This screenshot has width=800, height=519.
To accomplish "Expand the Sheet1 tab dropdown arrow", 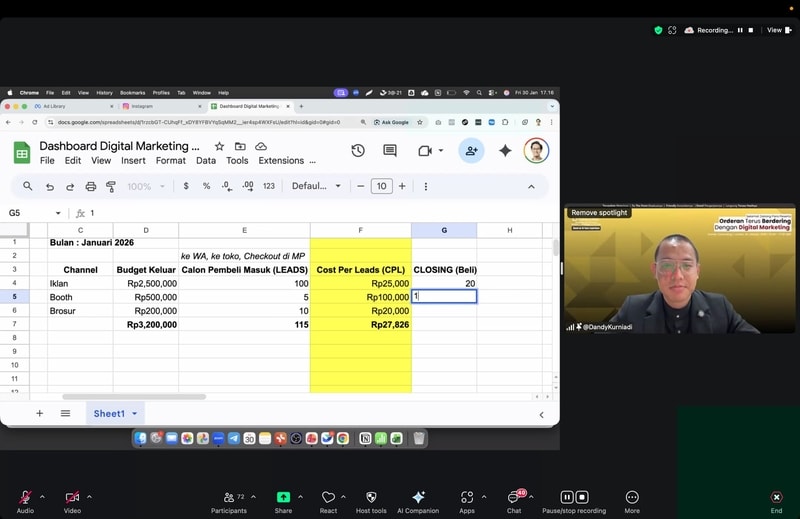I will [x=135, y=413].
